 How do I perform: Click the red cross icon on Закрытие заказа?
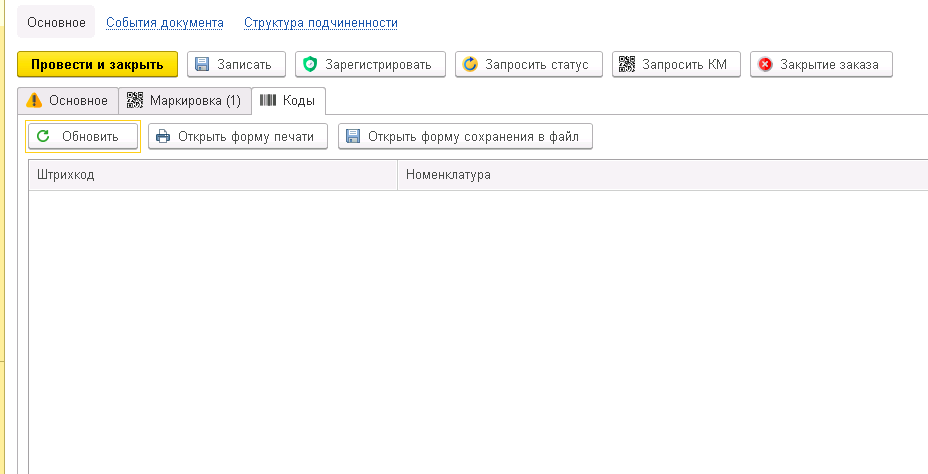click(765, 65)
